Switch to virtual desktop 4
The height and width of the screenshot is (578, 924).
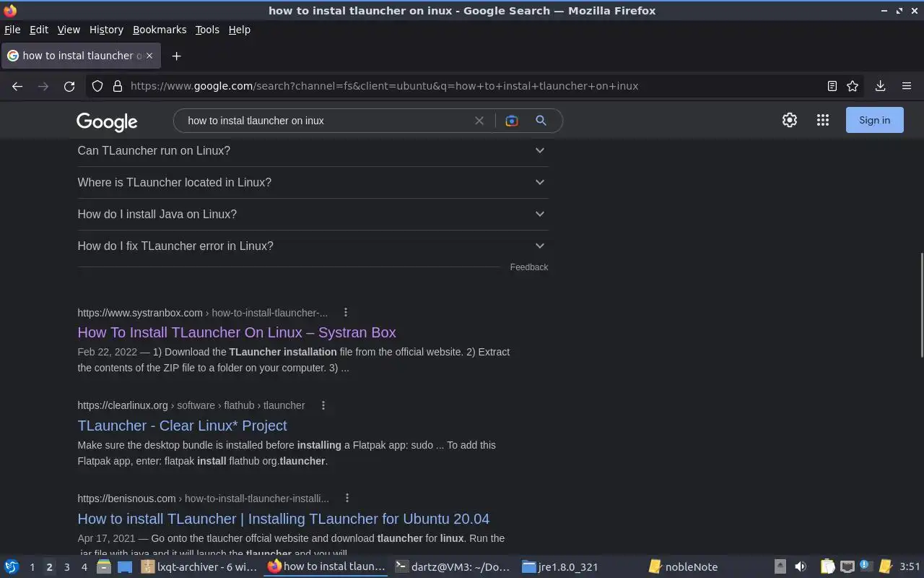[84, 567]
